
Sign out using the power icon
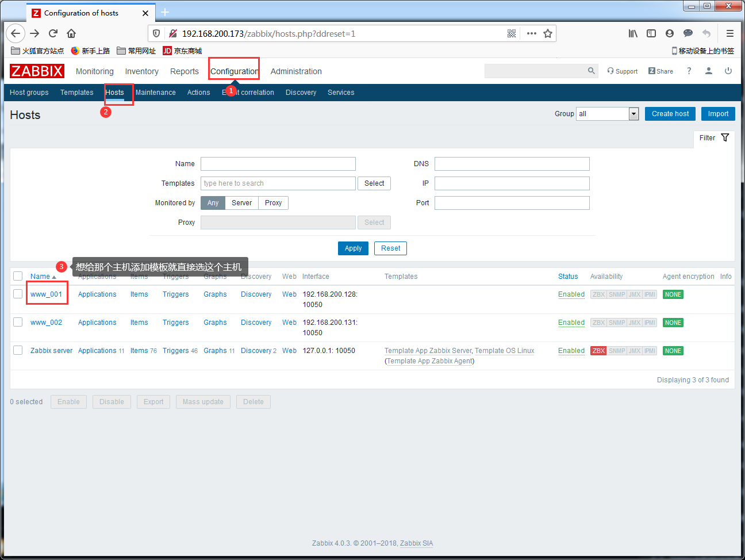point(728,71)
